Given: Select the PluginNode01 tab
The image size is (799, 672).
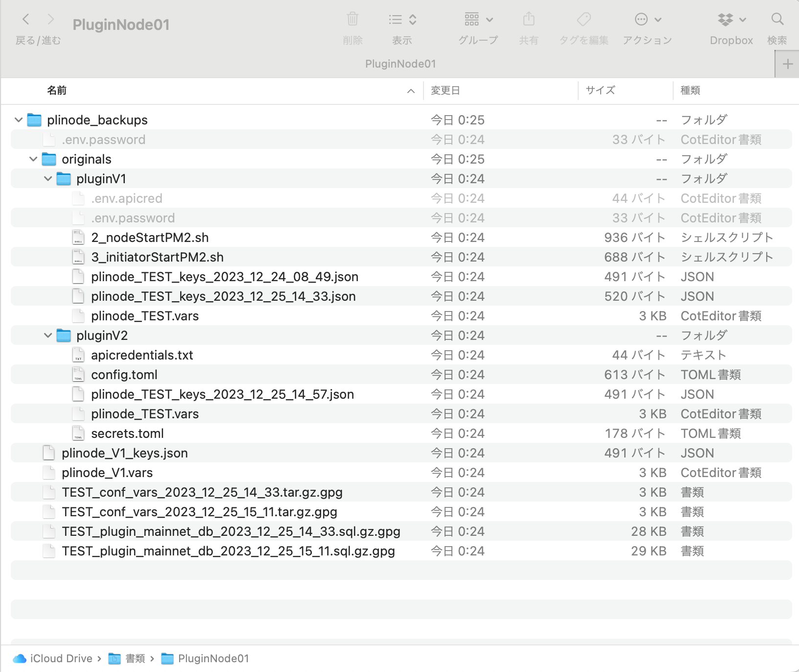Looking at the screenshot, I should [401, 63].
